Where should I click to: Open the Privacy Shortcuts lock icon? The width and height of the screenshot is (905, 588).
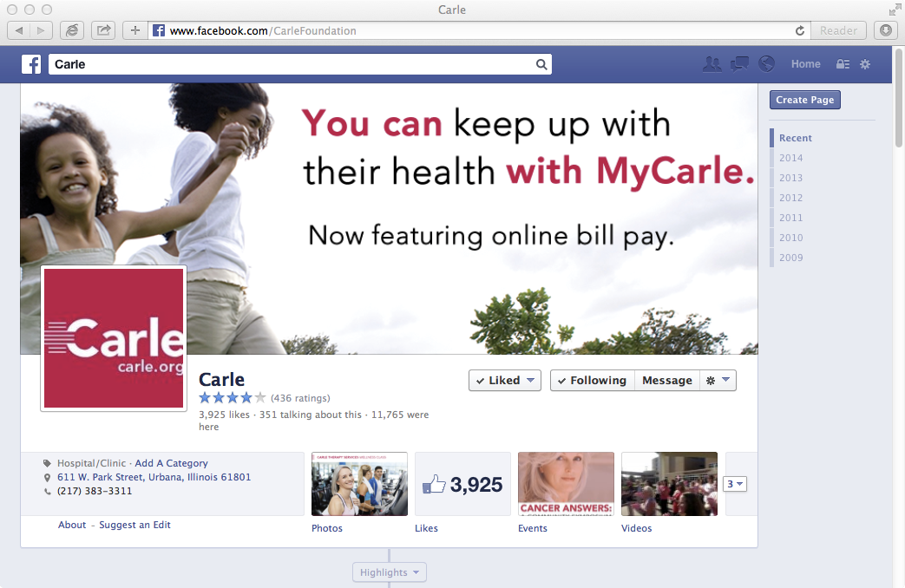(843, 64)
